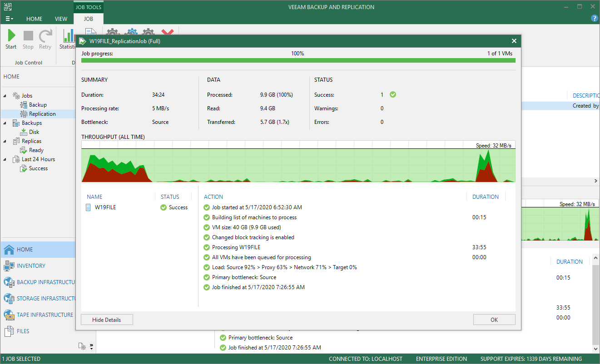Image resolution: width=600 pixels, height=364 pixels.
Task: Click 'Load: Source 92% > Proxy 63%' row
Action: pyautogui.click(x=284, y=267)
